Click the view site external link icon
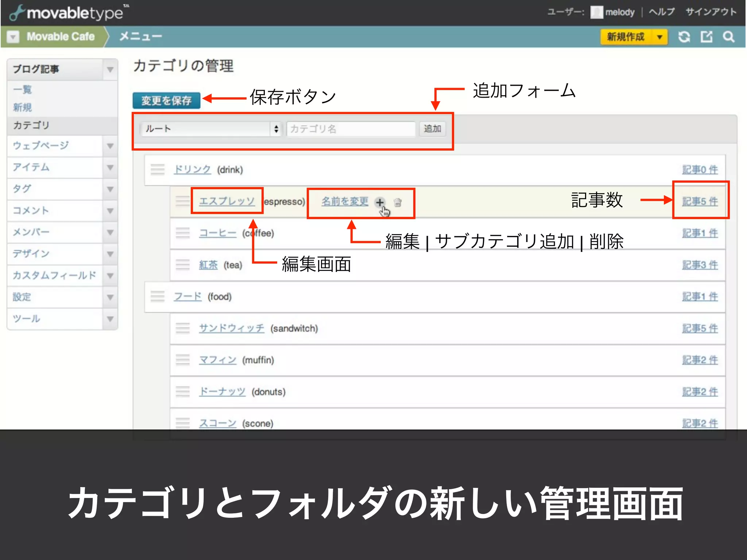Screen dimensions: 747x560 click(706, 37)
